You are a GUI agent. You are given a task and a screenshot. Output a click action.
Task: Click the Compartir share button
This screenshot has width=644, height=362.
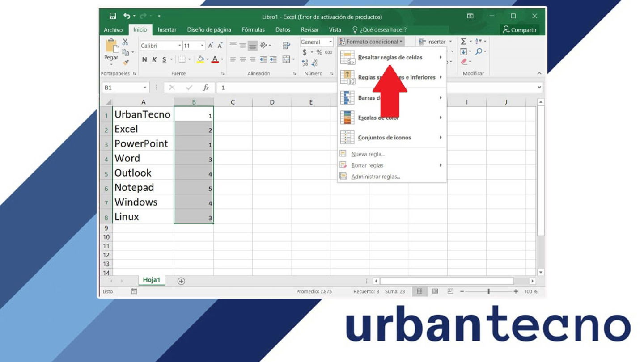pos(520,29)
